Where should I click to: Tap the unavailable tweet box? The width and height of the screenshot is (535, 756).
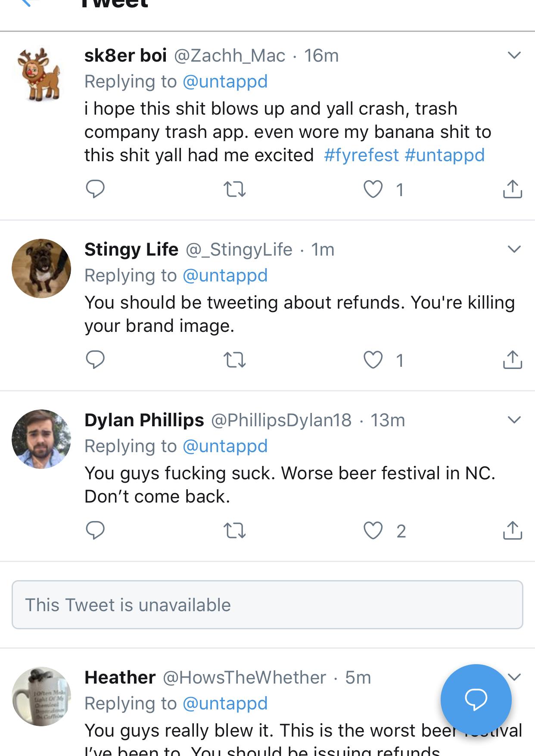click(x=267, y=605)
